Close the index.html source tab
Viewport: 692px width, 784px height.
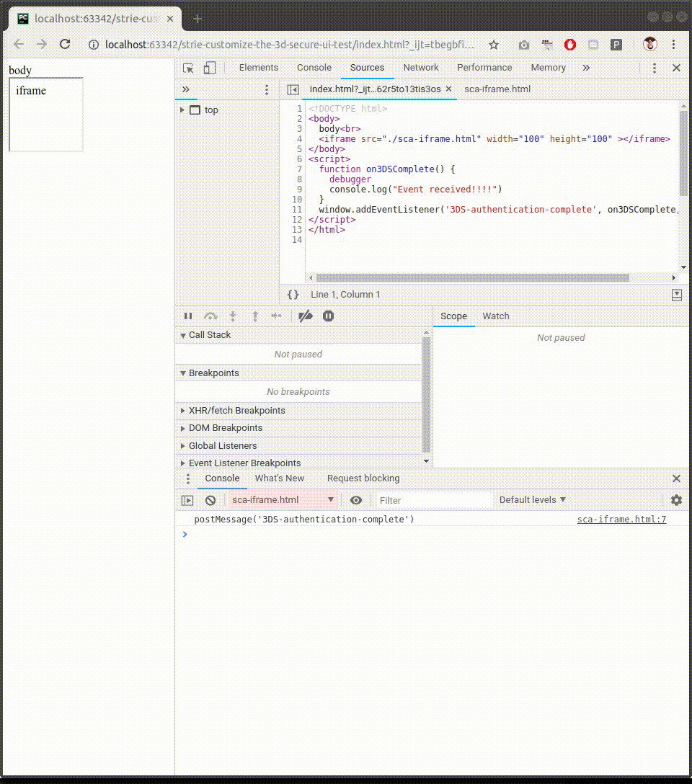pos(448,89)
